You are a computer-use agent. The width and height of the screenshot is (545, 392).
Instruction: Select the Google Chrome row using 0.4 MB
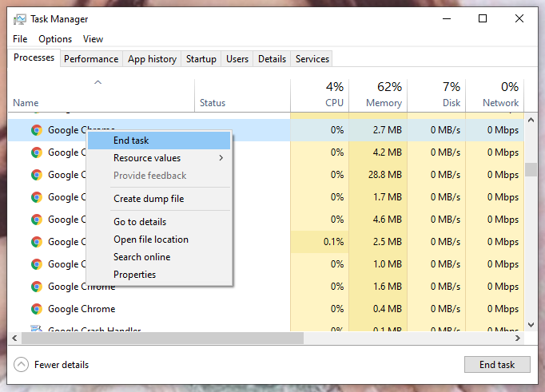click(x=266, y=309)
